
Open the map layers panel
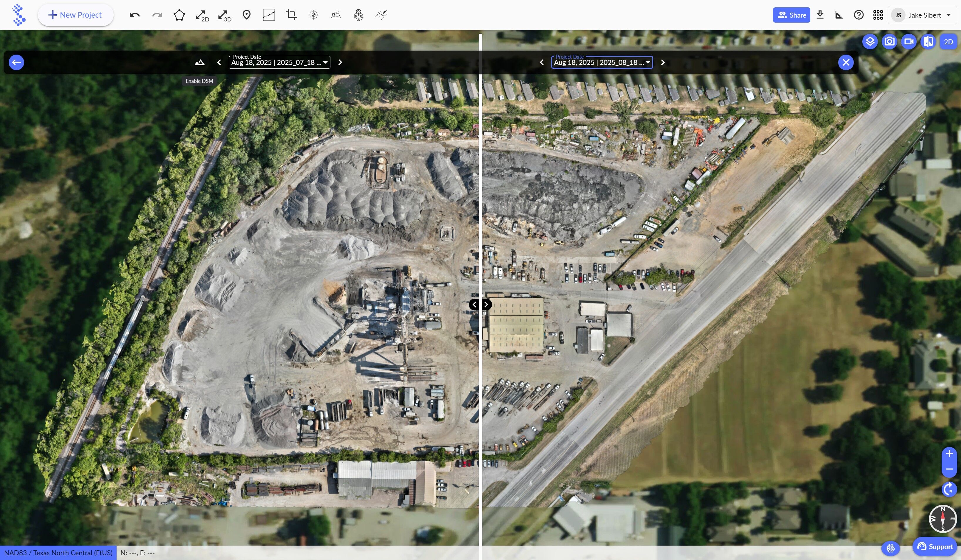pyautogui.click(x=870, y=41)
